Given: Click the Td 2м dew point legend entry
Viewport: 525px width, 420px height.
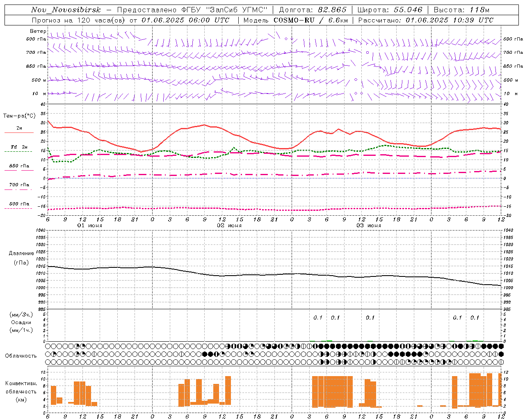Looking at the screenshot, I should pos(19,147).
